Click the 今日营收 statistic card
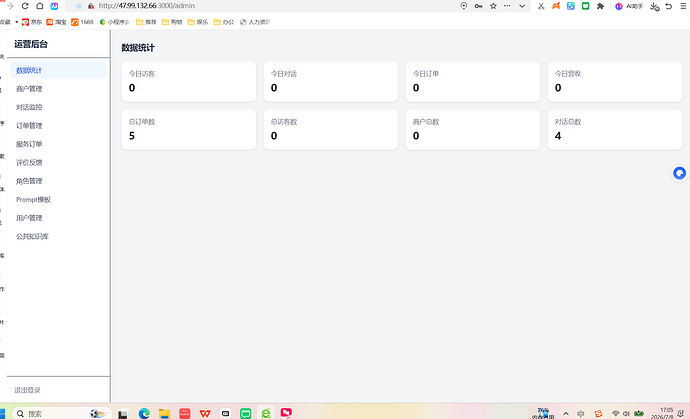The image size is (690, 419). 615,82
